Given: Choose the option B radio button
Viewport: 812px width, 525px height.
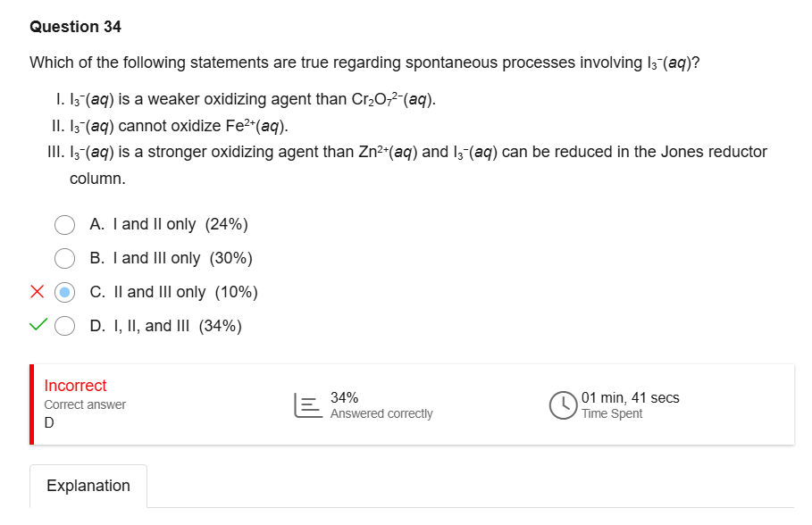Looking at the screenshot, I should 64,258.
